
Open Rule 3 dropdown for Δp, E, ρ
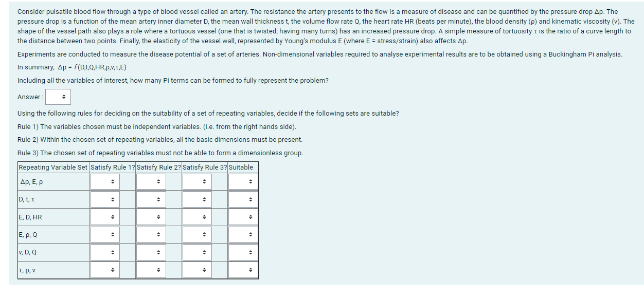click(x=197, y=182)
